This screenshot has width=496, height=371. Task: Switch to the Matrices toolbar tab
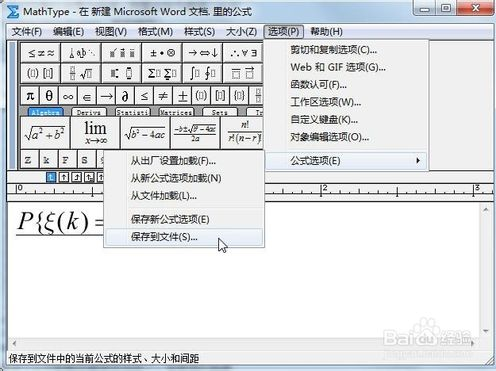point(176,112)
